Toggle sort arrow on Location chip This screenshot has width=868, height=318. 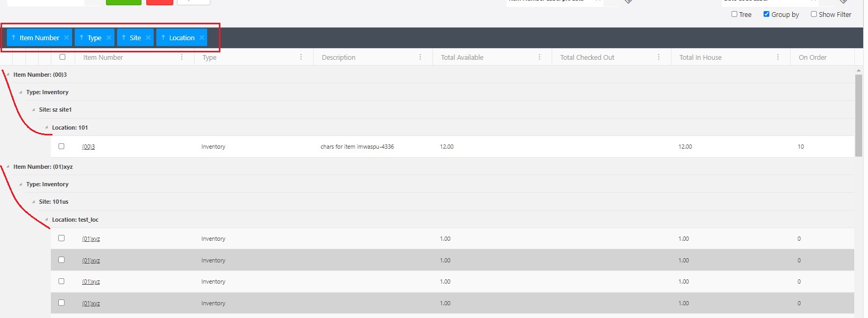click(x=163, y=38)
